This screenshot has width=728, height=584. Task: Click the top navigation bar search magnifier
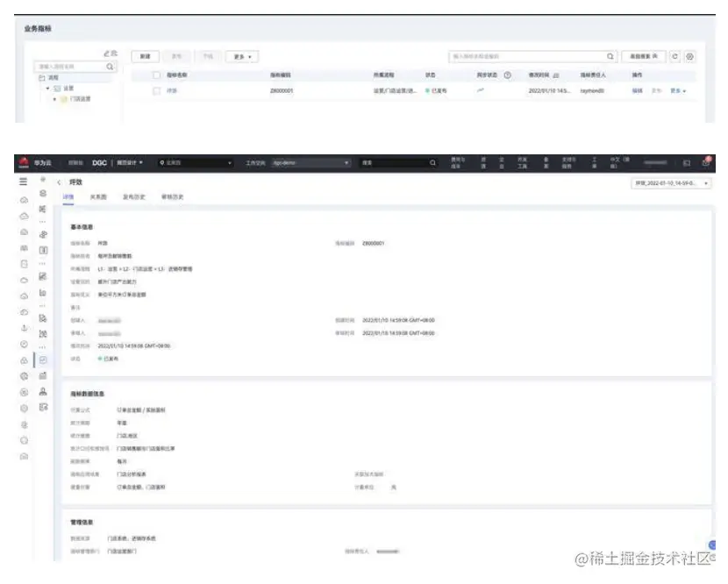click(x=432, y=162)
